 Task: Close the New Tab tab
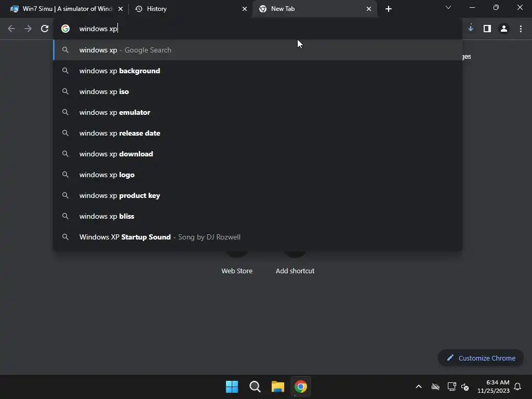[x=369, y=9]
